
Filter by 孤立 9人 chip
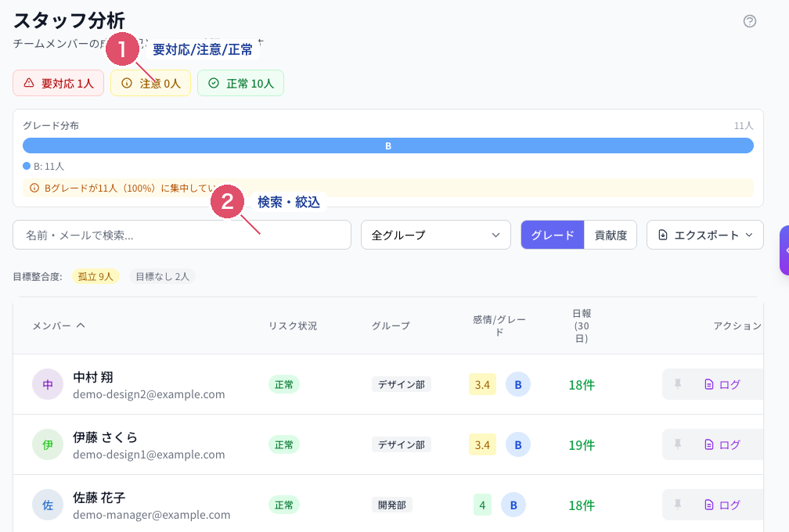(x=95, y=276)
